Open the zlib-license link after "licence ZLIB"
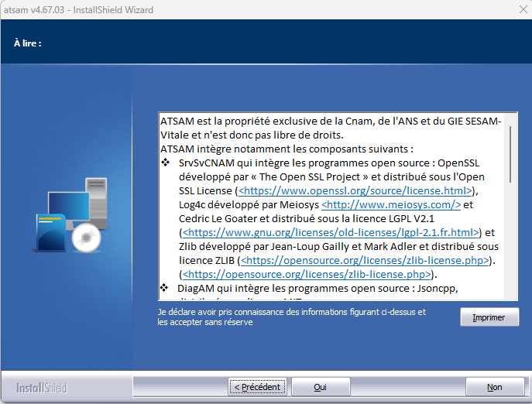The height and width of the screenshot is (404, 532). point(365,260)
